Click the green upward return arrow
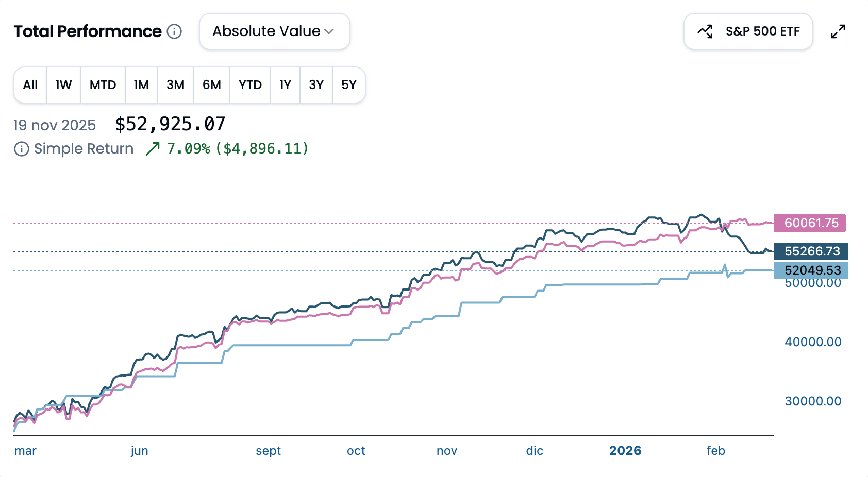This screenshot has width=868, height=477. [x=153, y=149]
